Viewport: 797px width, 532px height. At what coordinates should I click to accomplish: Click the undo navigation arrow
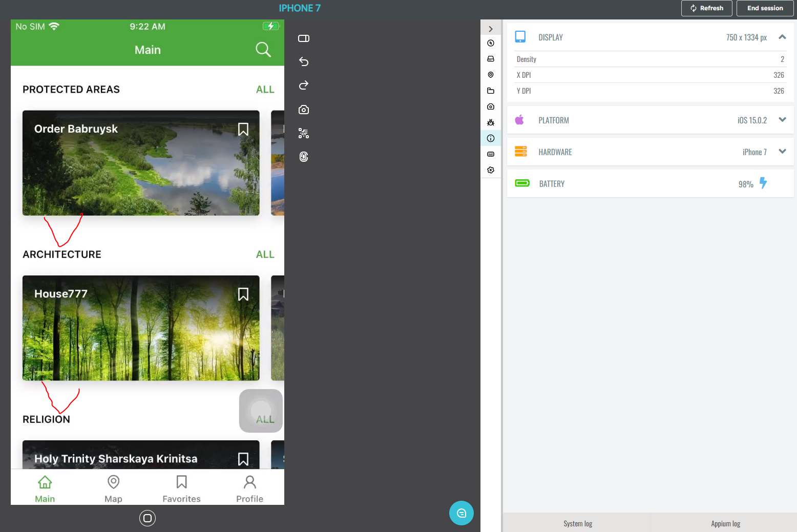(303, 61)
